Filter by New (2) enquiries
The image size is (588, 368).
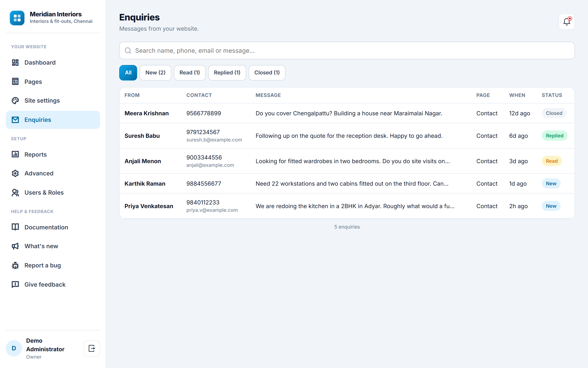pyautogui.click(x=156, y=73)
